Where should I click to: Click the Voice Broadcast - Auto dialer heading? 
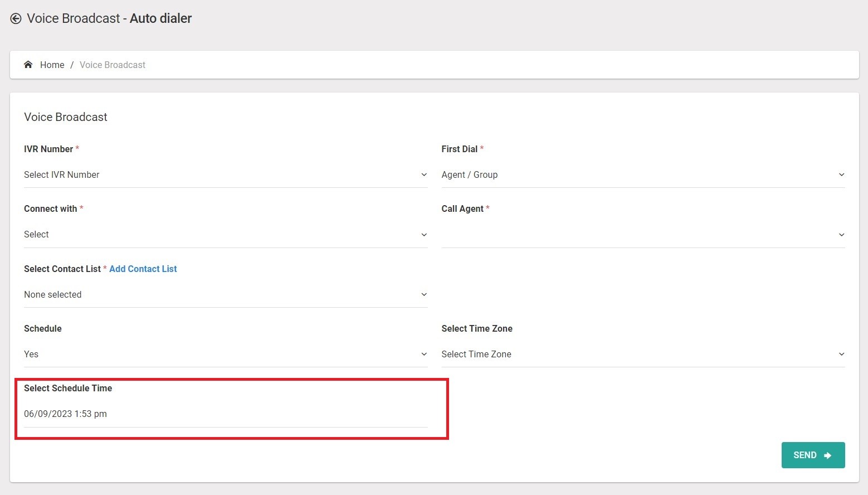point(109,18)
